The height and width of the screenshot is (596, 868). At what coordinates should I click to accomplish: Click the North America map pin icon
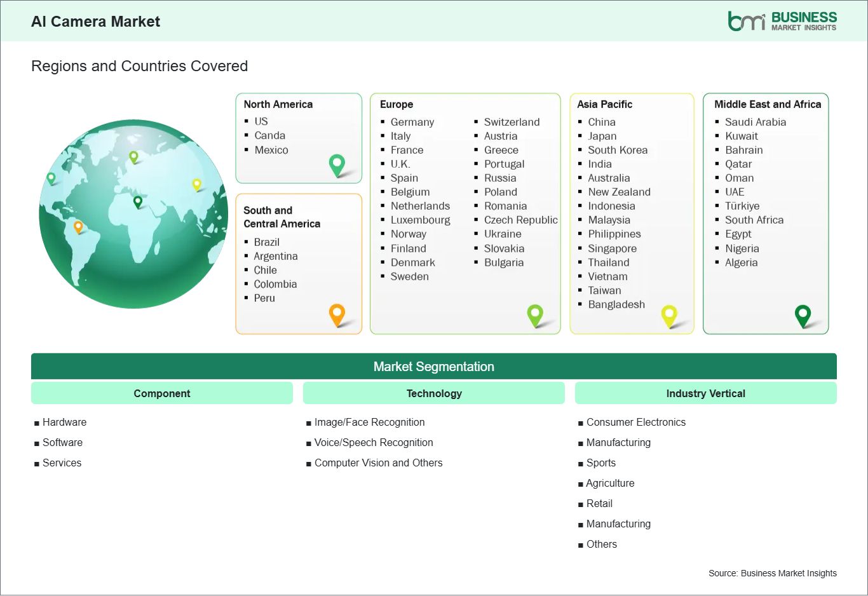coord(336,165)
